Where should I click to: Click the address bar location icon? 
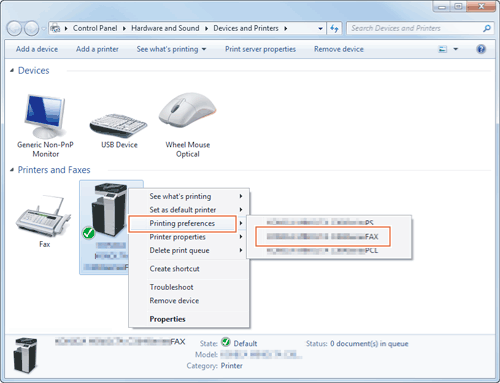click(x=55, y=29)
